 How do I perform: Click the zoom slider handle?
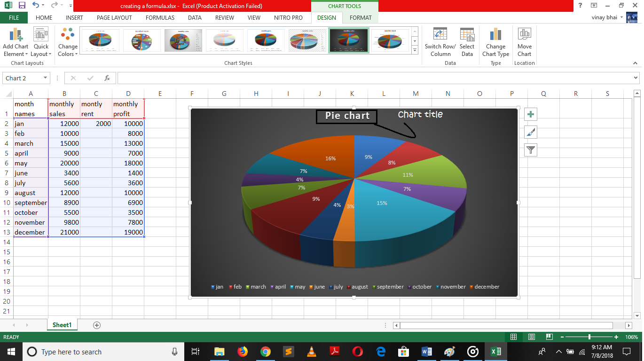click(589, 337)
